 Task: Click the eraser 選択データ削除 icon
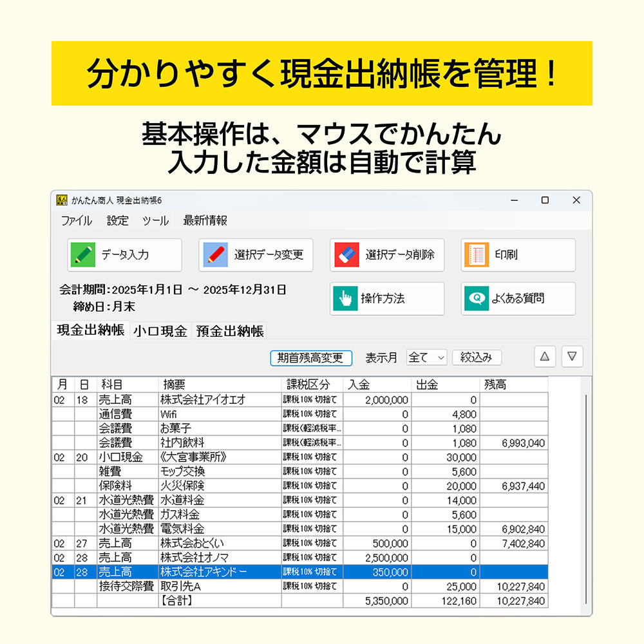tap(346, 254)
